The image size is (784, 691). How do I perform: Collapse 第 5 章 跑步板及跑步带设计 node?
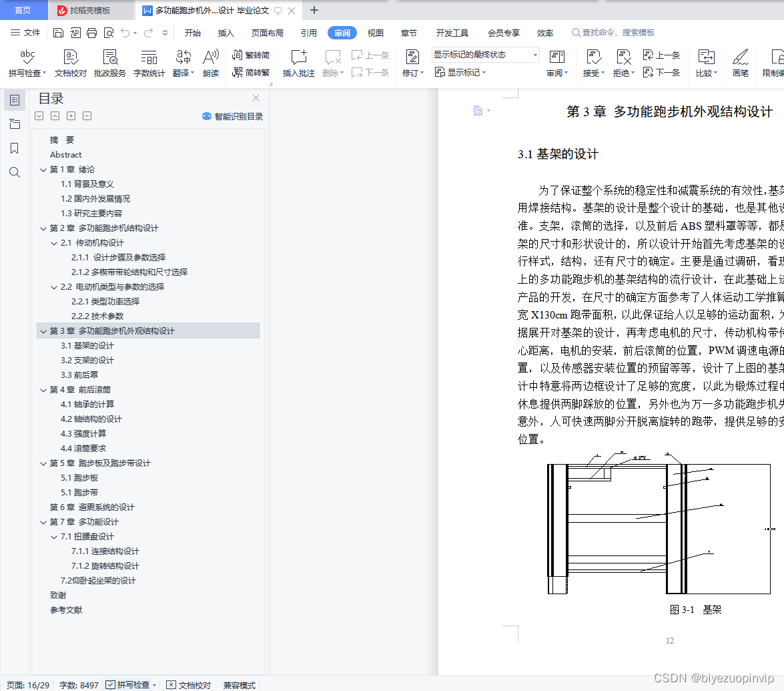(43, 463)
